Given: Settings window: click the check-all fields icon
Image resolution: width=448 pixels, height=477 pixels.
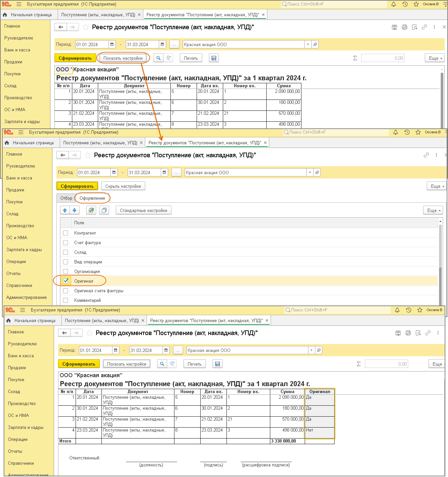Looking at the screenshot, I should pos(91,210).
